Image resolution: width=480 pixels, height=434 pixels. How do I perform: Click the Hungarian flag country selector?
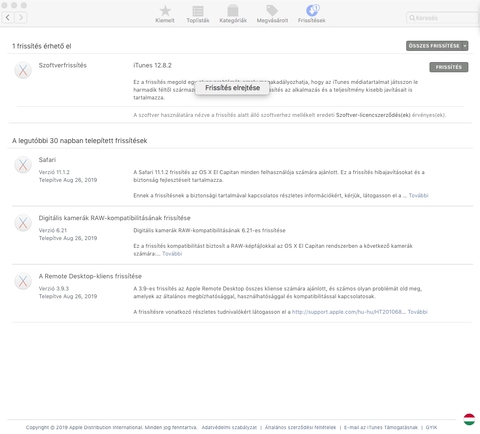(x=469, y=419)
